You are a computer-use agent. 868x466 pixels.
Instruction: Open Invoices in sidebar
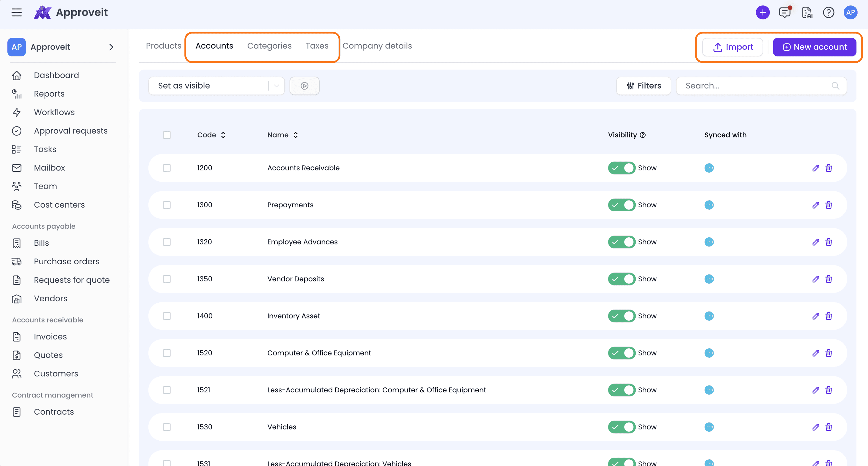tap(50, 337)
